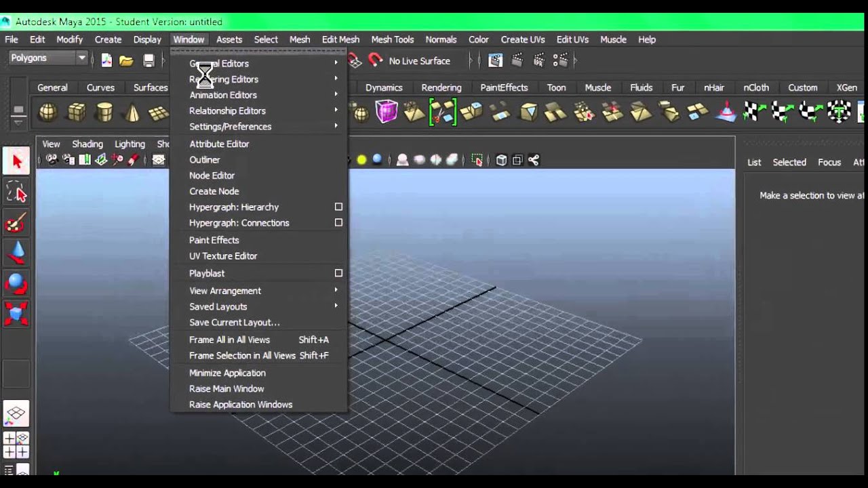Activate the Rotate tool with the sphere icon
Viewport: 868px width, 488px height.
click(17, 283)
